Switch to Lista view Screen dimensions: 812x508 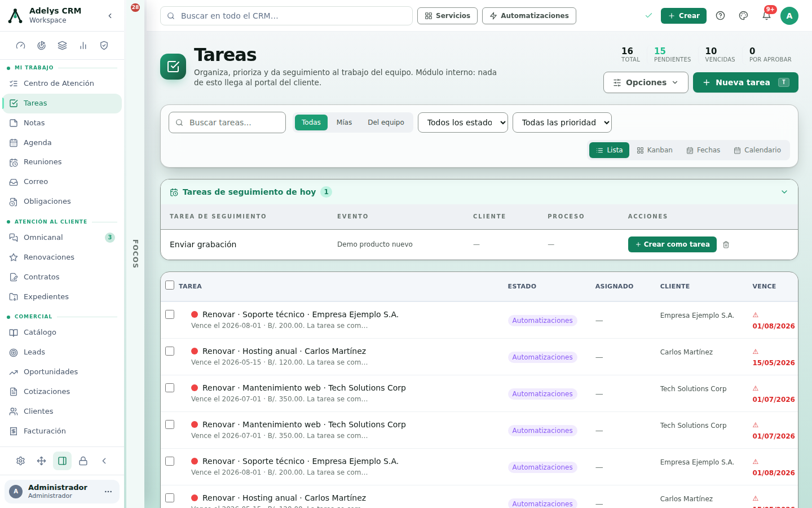[609, 150]
